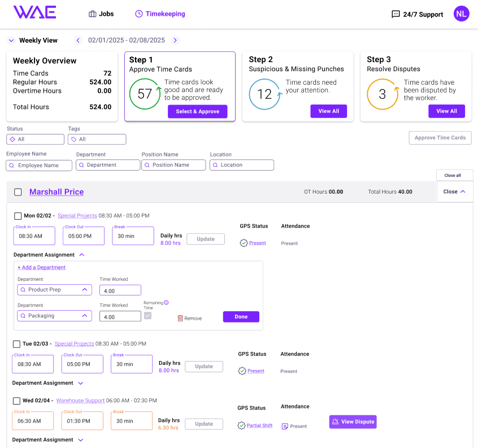Check the Mon 02/02 time card checkbox
Viewport: 478px width, 448px height.
click(18, 216)
